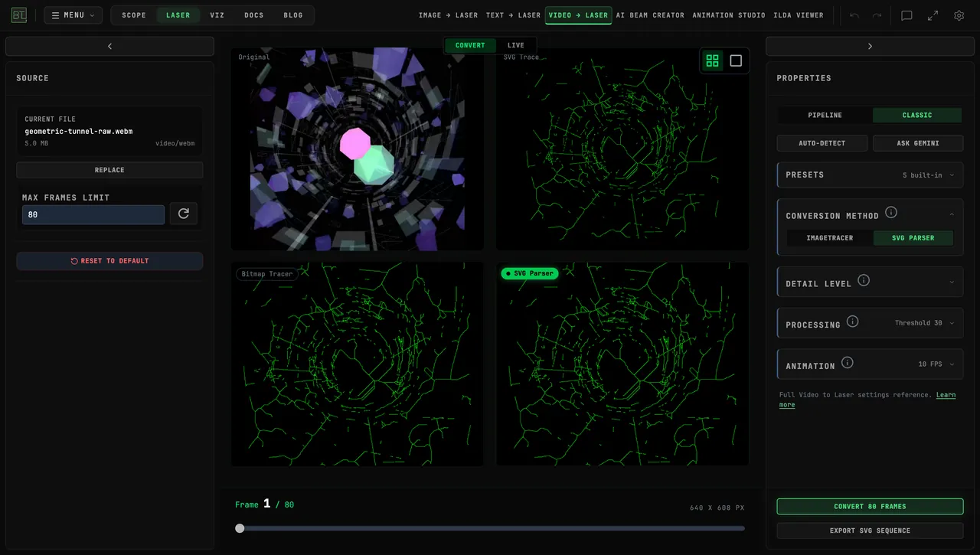Collapse the Conversion Method section
Image resolution: width=980 pixels, height=555 pixels.
click(x=870, y=215)
